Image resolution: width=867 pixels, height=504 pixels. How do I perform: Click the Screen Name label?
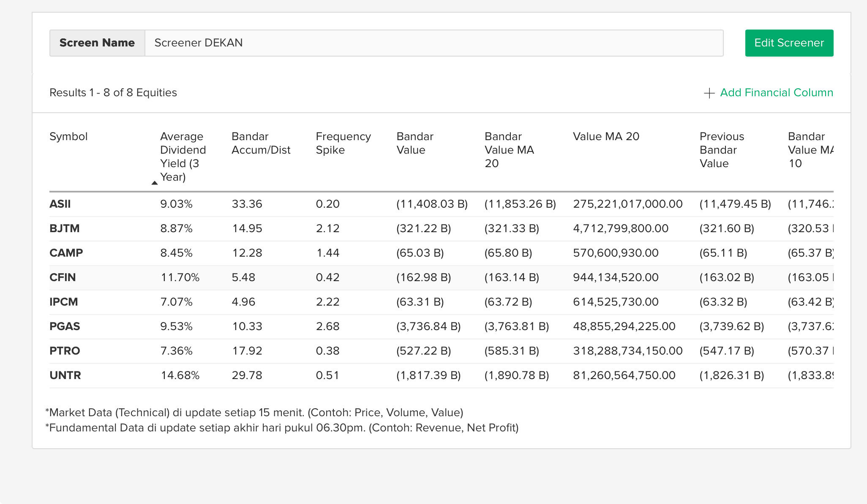[97, 43]
